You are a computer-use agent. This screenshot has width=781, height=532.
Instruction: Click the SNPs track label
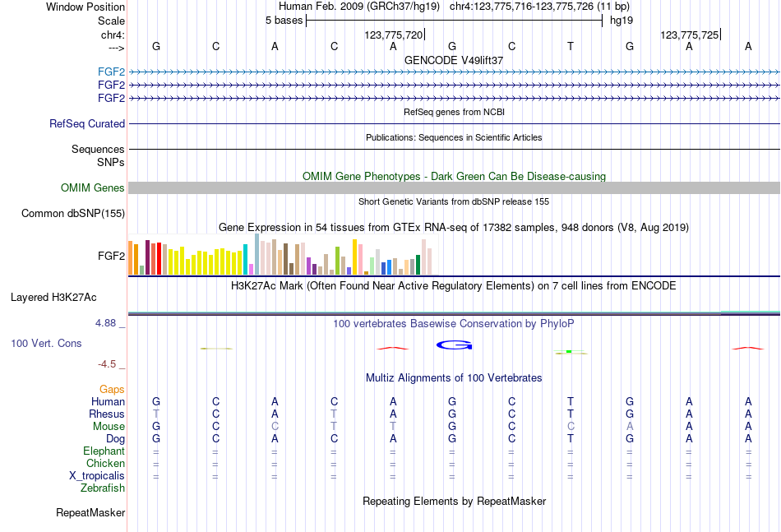(x=111, y=162)
